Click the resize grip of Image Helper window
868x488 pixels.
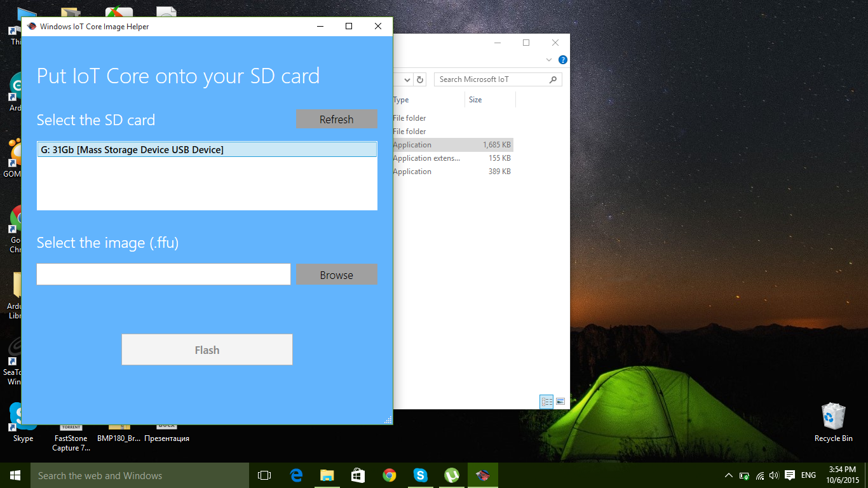point(388,419)
